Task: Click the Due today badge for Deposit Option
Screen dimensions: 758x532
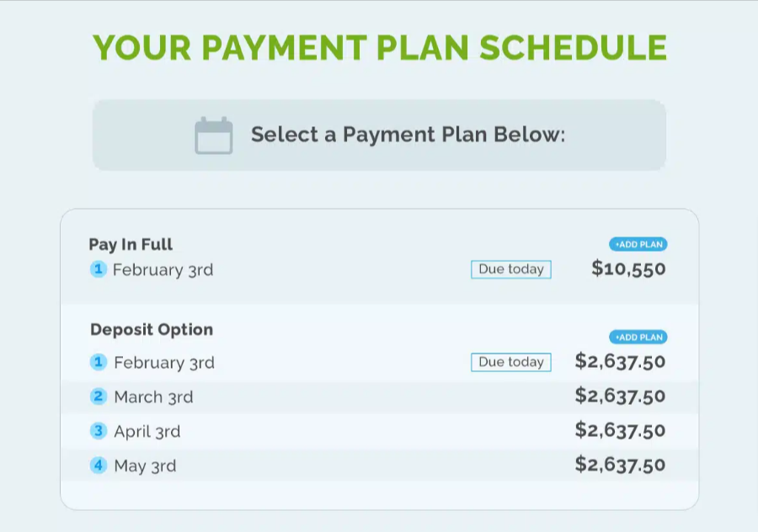Action: point(510,362)
